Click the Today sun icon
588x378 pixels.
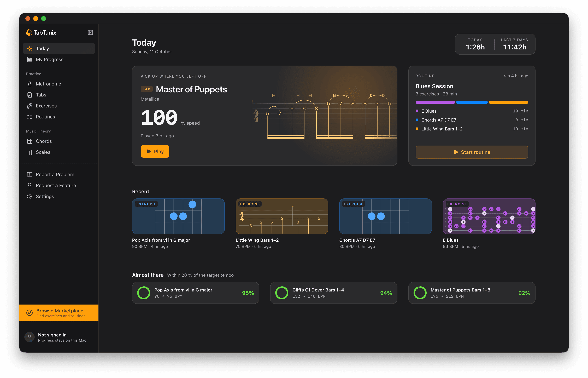(x=30, y=48)
